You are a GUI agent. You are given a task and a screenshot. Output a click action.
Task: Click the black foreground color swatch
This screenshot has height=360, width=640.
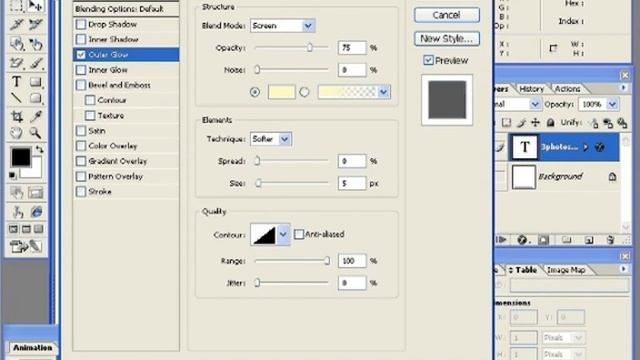point(20,157)
